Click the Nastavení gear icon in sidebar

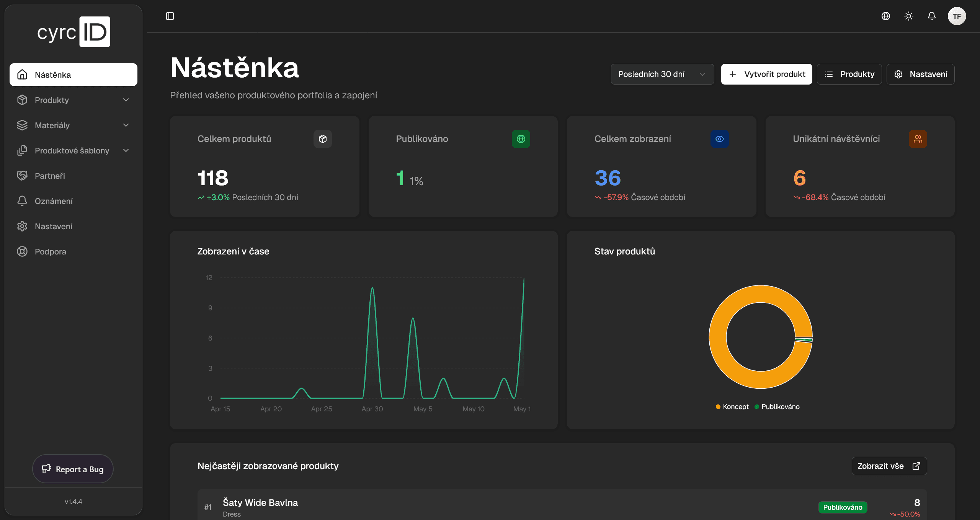coord(22,226)
